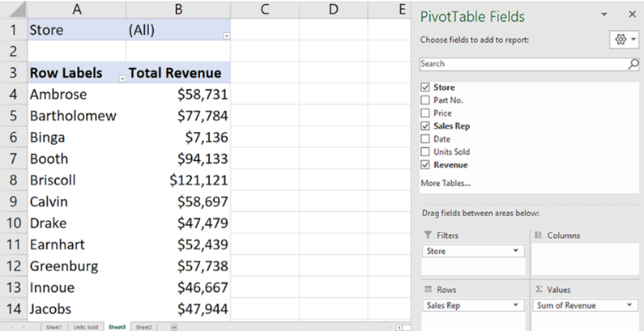Image resolution: width=644 pixels, height=331 pixels.
Task: Click the Filters area funnel icon
Action: (x=426, y=236)
